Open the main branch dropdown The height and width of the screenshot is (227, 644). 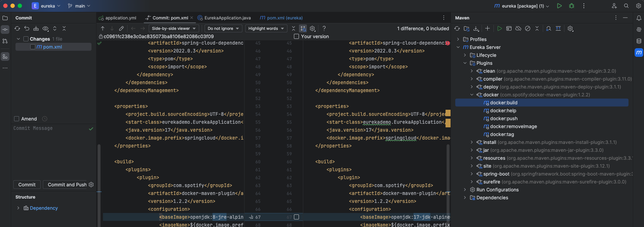[x=79, y=6]
